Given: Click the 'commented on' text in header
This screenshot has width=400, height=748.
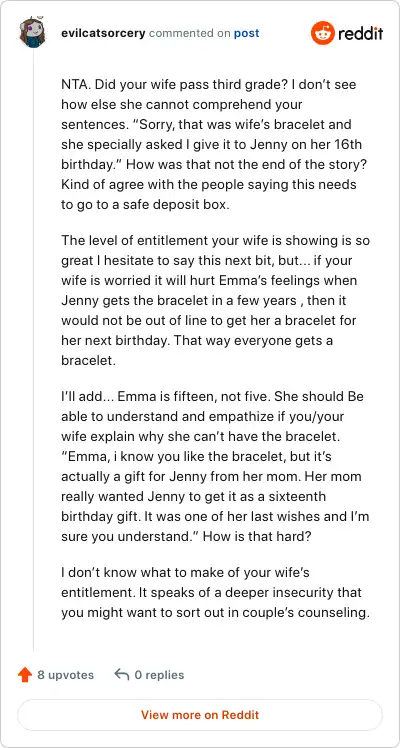Looking at the screenshot, I should coord(189,33).
